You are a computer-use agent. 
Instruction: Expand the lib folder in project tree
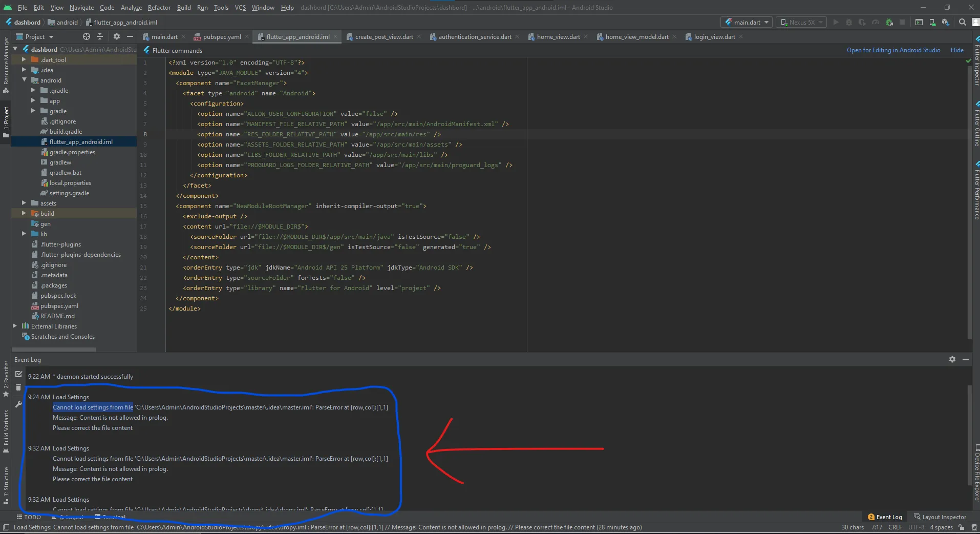pyautogui.click(x=24, y=234)
